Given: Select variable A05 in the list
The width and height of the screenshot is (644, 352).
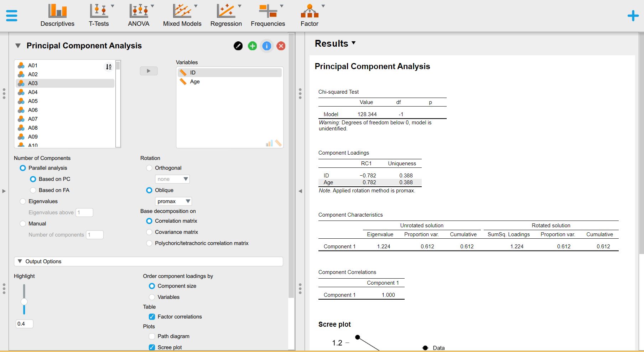Looking at the screenshot, I should tap(33, 101).
